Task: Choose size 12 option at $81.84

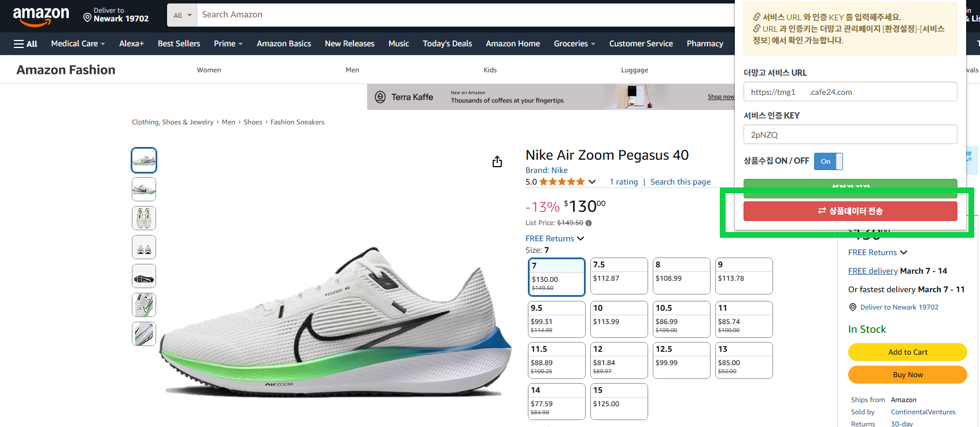Action: point(619,360)
